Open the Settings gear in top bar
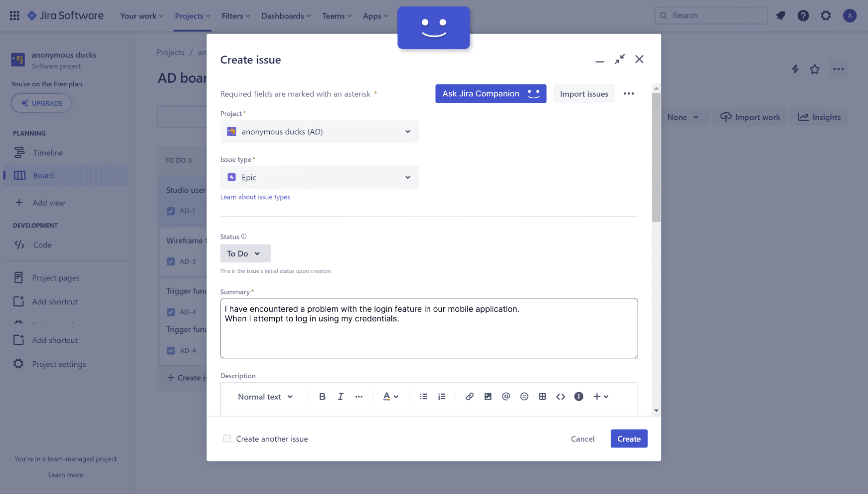868x494 pixels. click(826, 15)
